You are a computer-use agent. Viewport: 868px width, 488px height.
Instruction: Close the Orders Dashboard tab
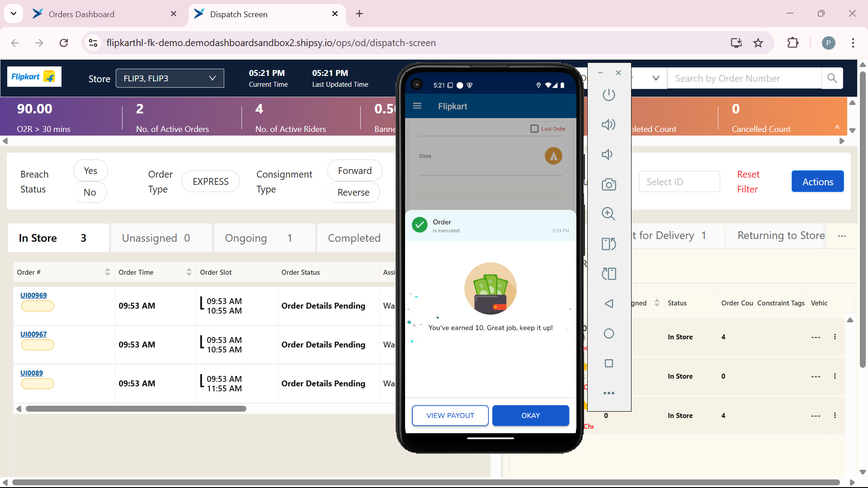[174, 14]
